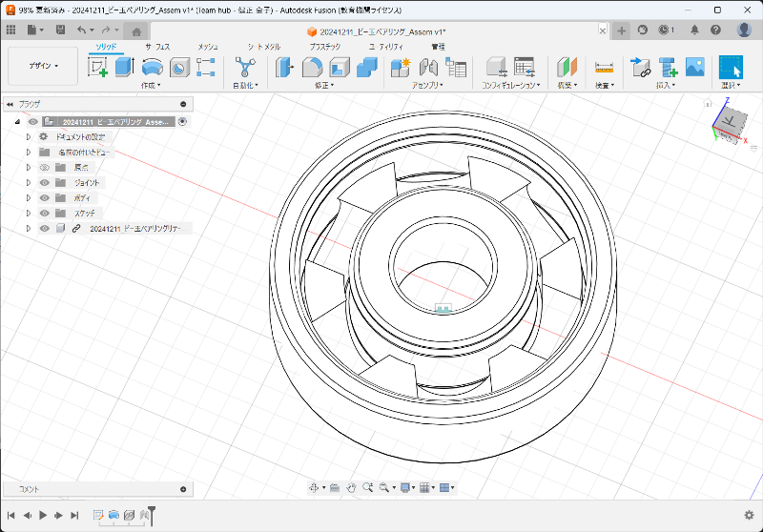This screenshot has height=532, width=763.
Task: Switch to the シートメタル tab
Action: click(264, 47)
